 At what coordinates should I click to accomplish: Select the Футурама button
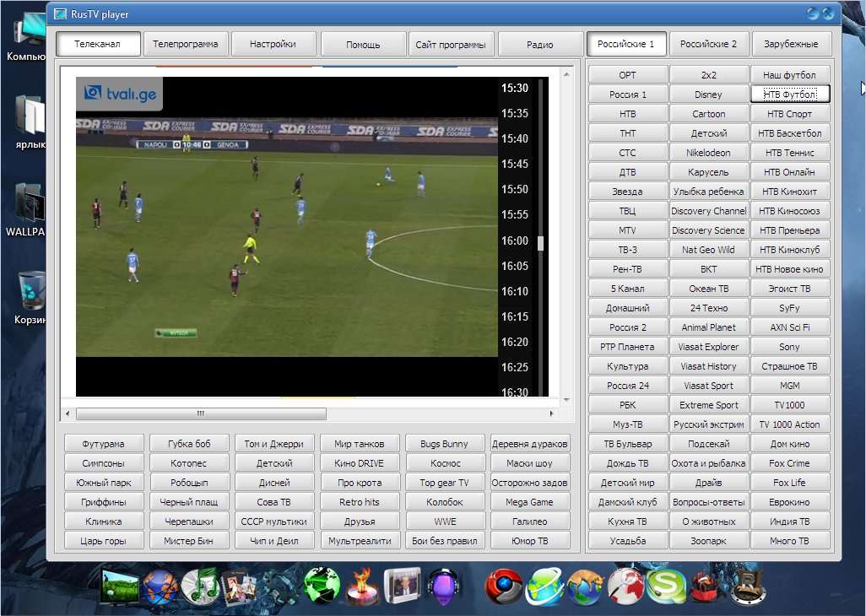point(104,444)
